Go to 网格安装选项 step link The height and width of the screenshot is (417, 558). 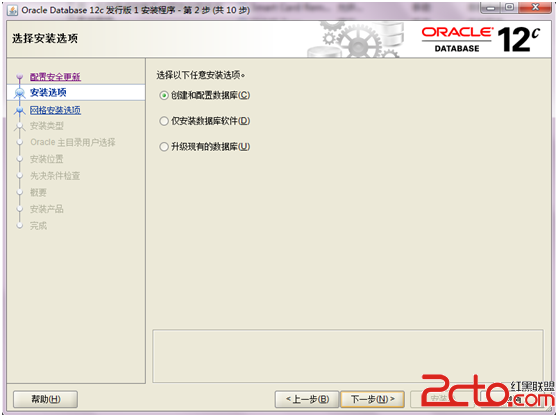click(55, 110)
